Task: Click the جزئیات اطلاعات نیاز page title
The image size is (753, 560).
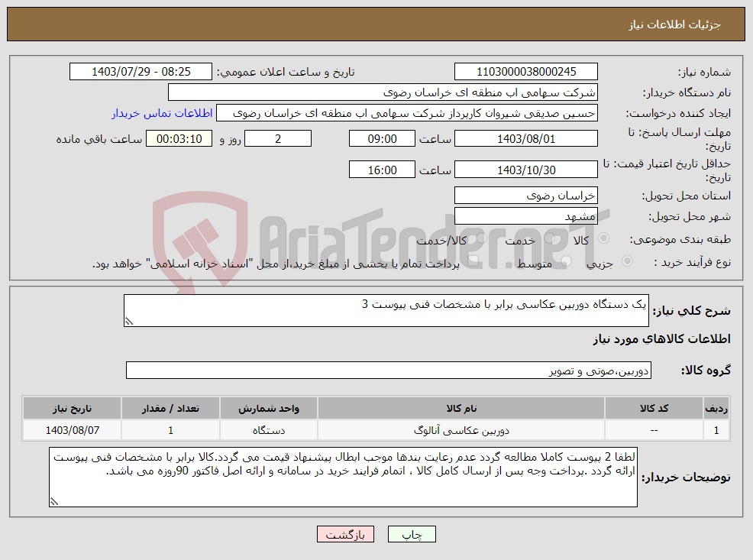Action: (x=675, y=24)
